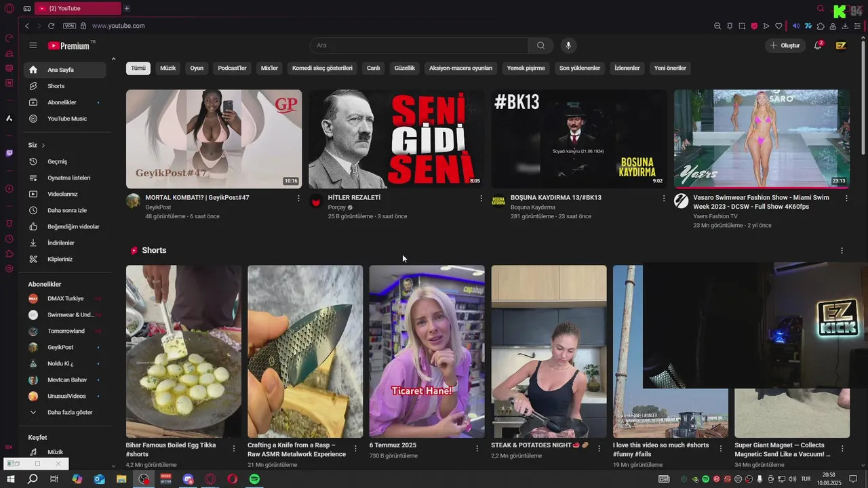Screen dimensions: 868x488
Task: Open the 7TV extension icon
Action: [808, 26]
